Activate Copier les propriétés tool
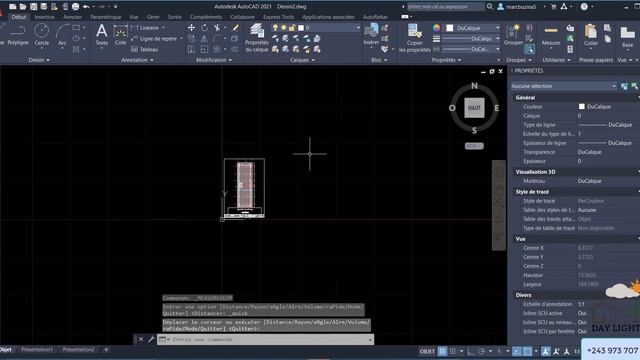The image size is (640, 360). pos(415,38)
